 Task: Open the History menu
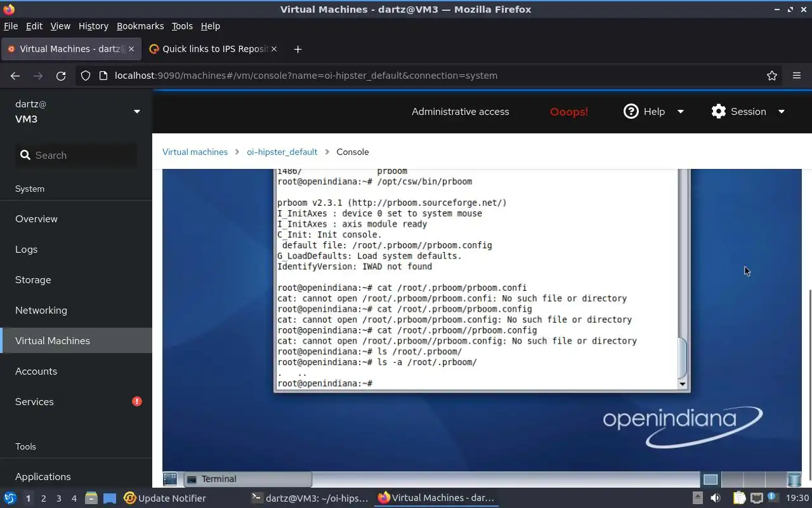(93, 26)
